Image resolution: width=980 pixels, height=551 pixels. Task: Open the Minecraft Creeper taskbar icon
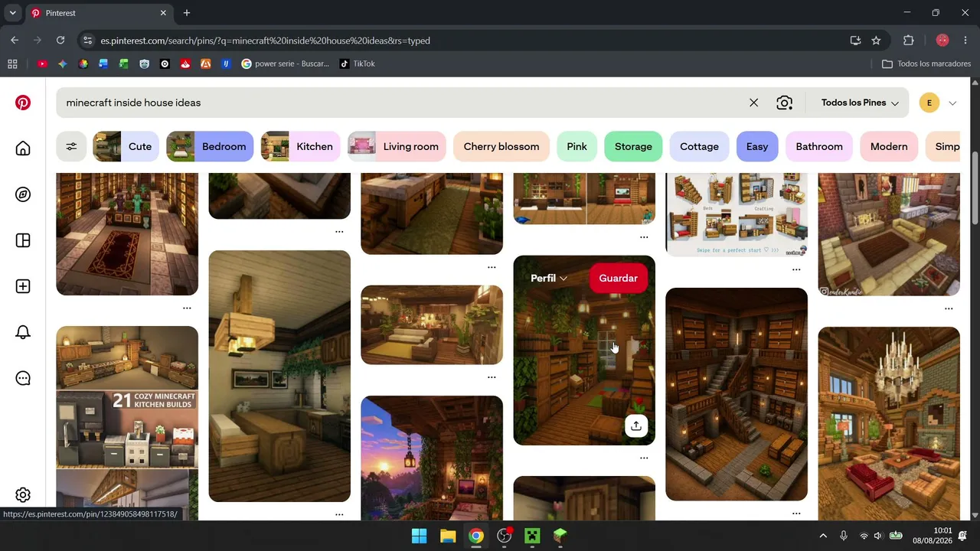pos(532,536)
